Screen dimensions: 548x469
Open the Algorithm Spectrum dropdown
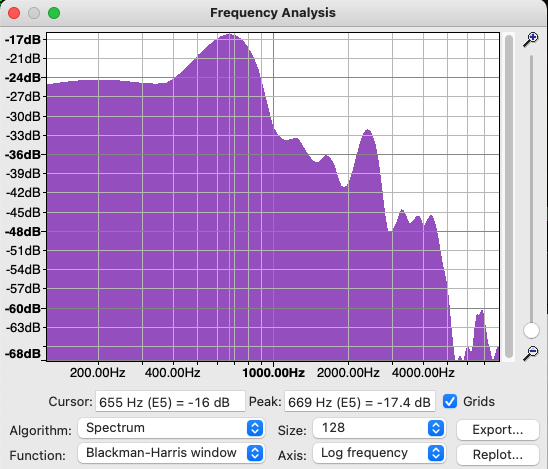pos(171,428)
